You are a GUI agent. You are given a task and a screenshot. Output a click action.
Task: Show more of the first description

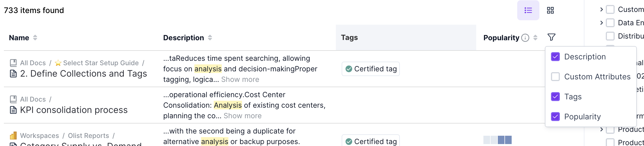pos(240,80)
